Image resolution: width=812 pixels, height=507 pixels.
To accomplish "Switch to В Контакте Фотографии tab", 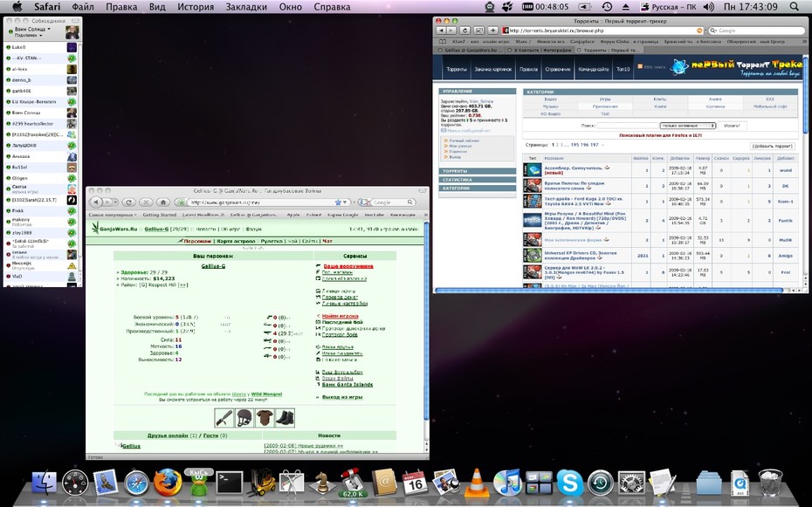I will click(x=540, y=51).
